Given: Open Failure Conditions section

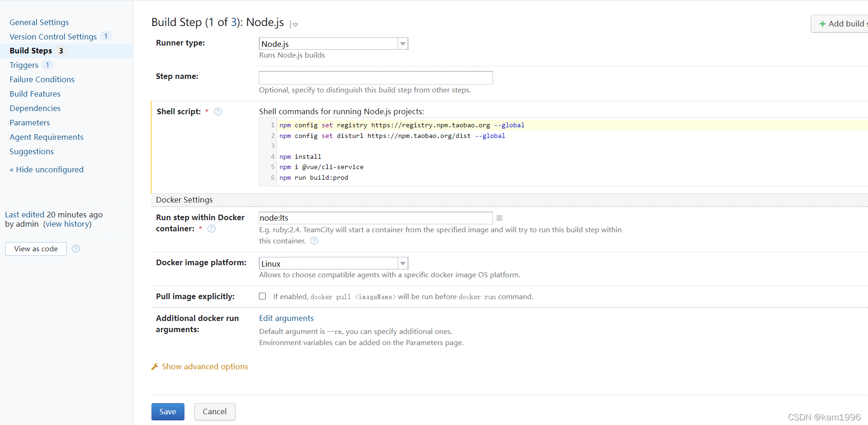Looking at the screenshot, I should [x=42, y=79].
